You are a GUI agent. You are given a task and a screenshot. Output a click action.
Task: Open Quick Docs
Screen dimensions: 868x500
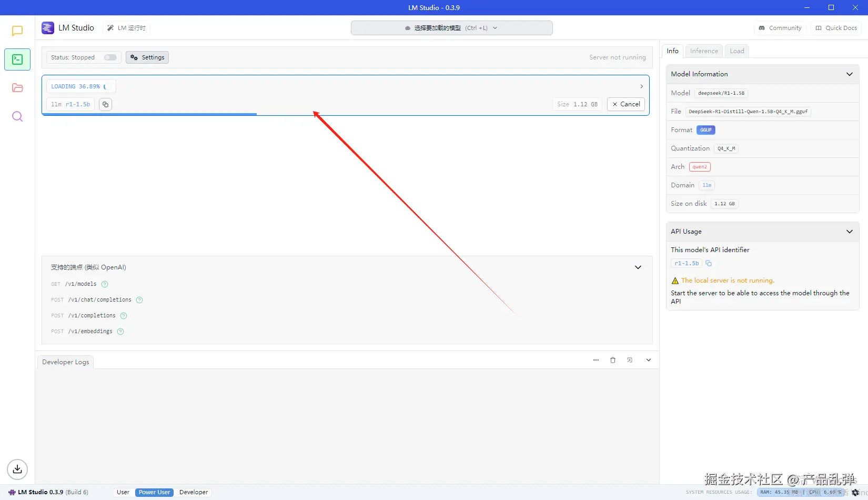836,28
